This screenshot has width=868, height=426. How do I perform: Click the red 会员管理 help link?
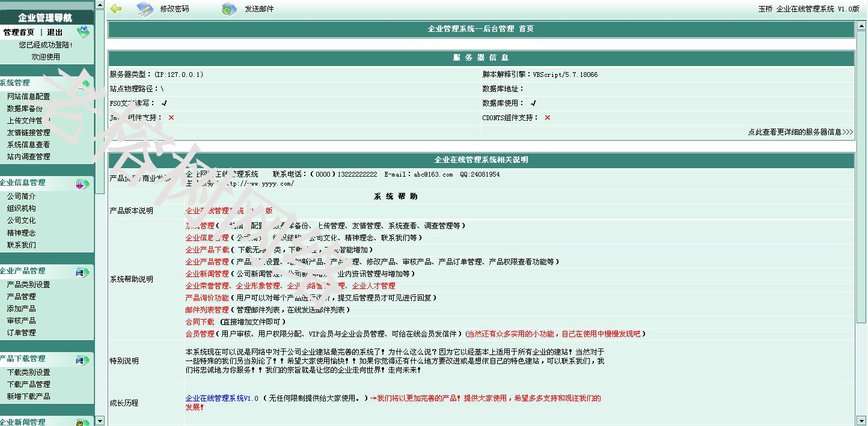point(200,334)
